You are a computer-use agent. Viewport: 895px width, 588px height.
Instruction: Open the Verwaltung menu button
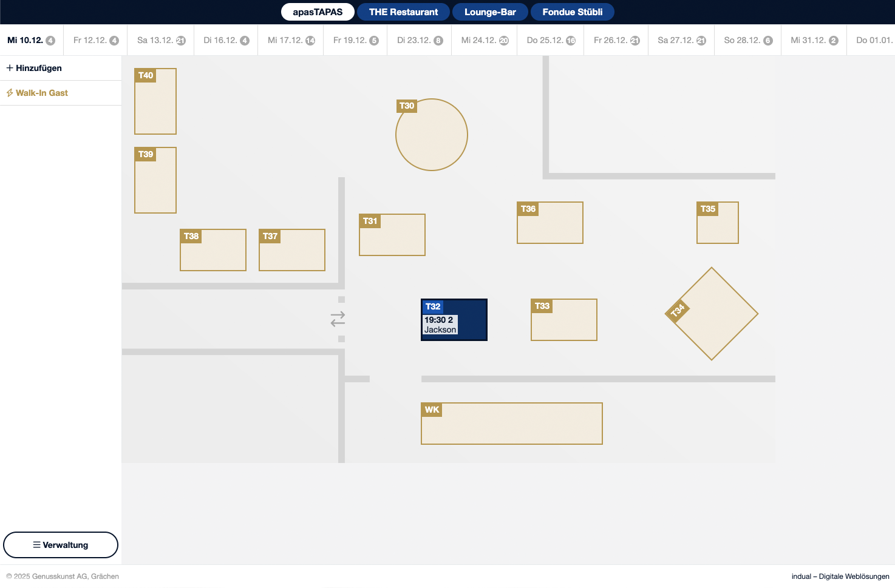[61, 545]
